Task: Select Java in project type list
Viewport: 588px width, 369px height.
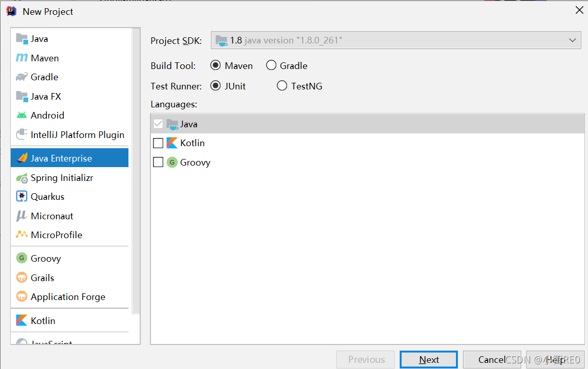Action: tap(70, 38)
